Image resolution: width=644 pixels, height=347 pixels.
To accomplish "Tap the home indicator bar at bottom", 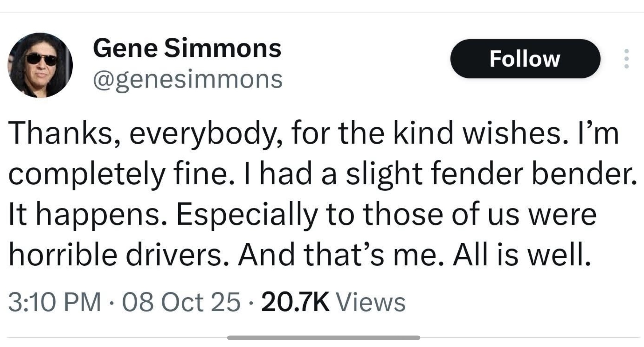I will click(x=323, y=338).
